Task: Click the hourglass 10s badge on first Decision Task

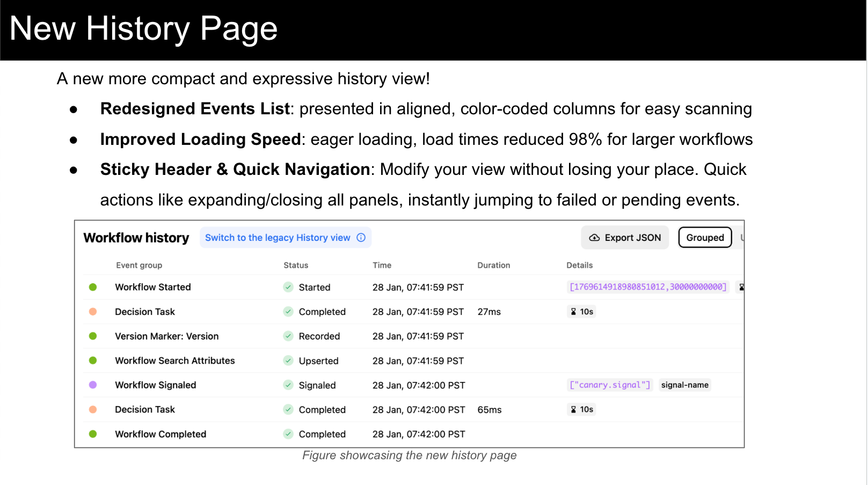Action: pyautogui.click(x=581, y=312)
